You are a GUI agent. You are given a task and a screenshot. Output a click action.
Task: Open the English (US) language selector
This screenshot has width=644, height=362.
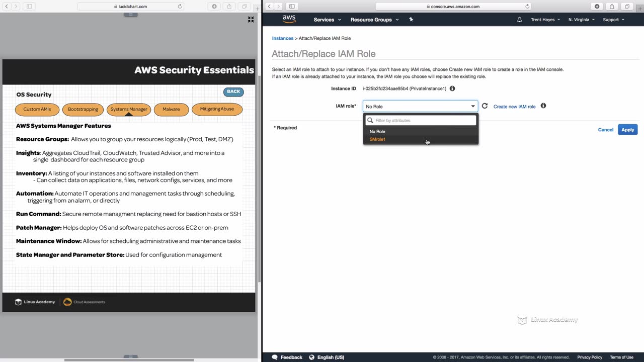point(327,357)
